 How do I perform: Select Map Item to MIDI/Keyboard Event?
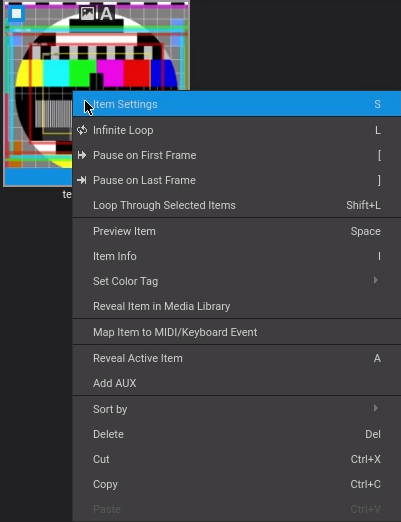[x=237, y=332]
